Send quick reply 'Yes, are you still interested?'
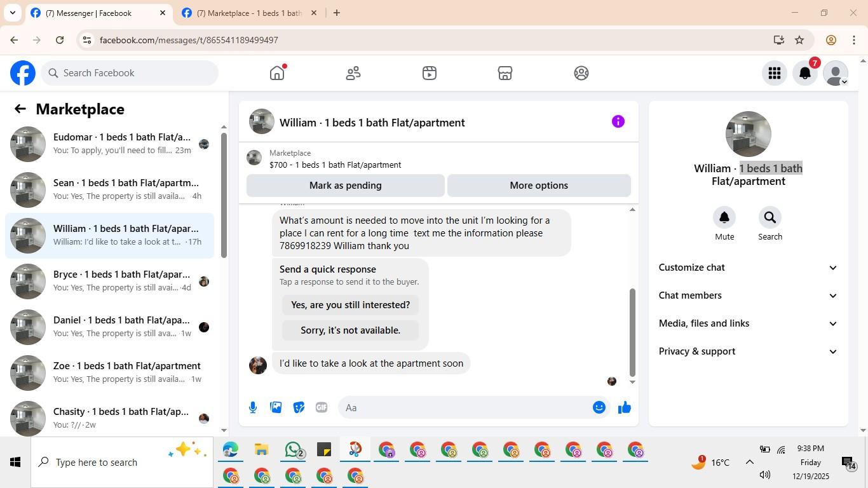Image resolution: width=868 pixels, height=488 pixels. (x=351, y=305)
